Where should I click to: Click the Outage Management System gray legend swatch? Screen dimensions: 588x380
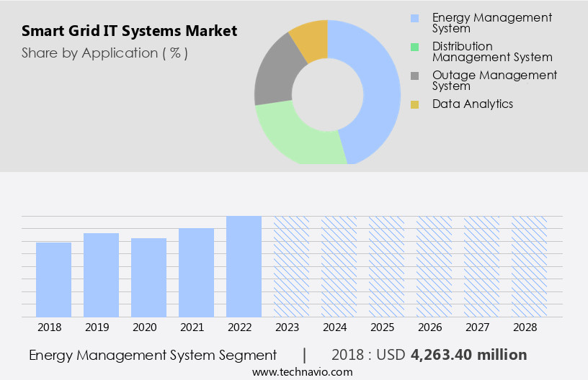click(x=414, y=76)
